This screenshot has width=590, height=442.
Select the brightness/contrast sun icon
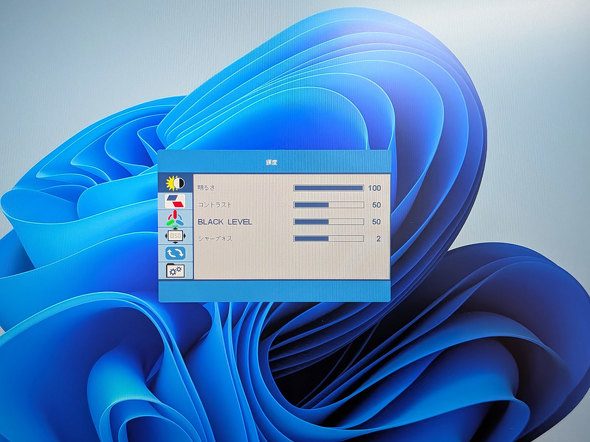tap(175, 183)
